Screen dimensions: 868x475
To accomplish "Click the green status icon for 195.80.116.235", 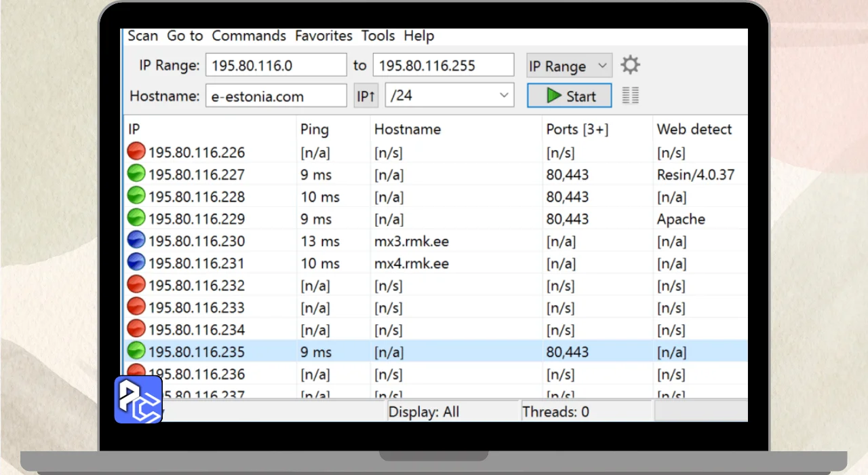I will (136, 351).
